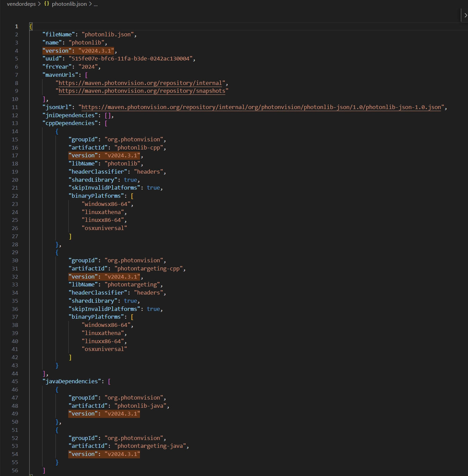The width and height of the screenshot is (468, 476).
Task: Open the photonlib-json-1.0.json jsonUrl link
Action: [261, 107]
